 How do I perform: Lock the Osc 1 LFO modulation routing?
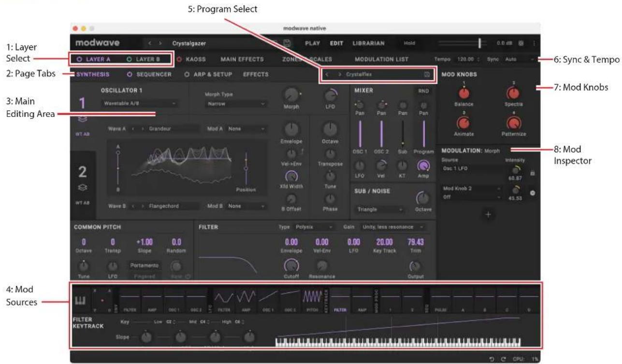(532, 173)
